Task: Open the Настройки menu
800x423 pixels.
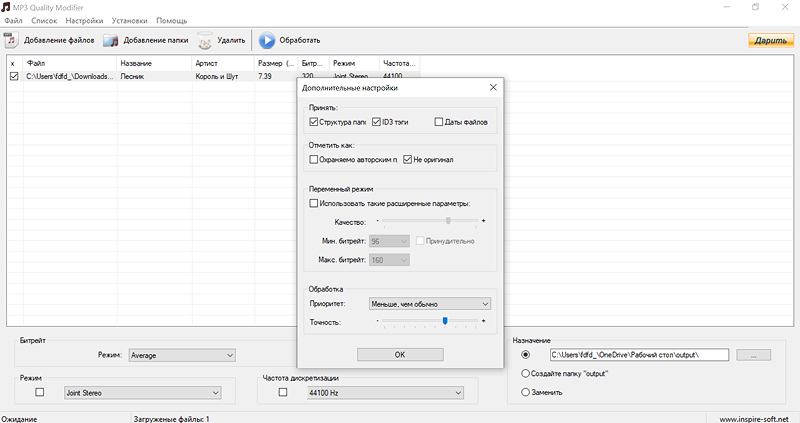Action: 85,20
